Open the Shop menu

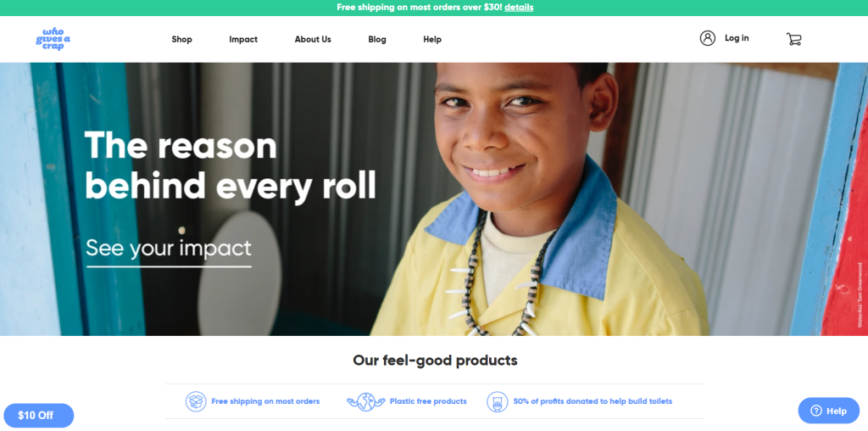click(x=181, y=39)
